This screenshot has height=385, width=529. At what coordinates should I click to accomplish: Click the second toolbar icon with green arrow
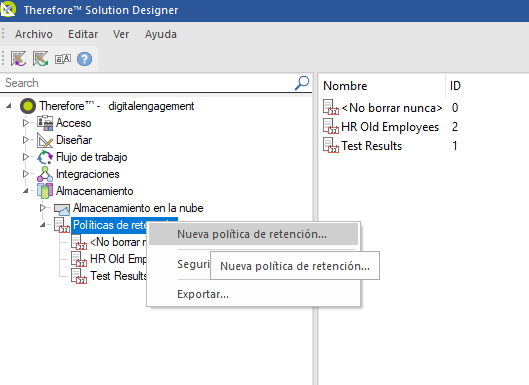(40, 59)
